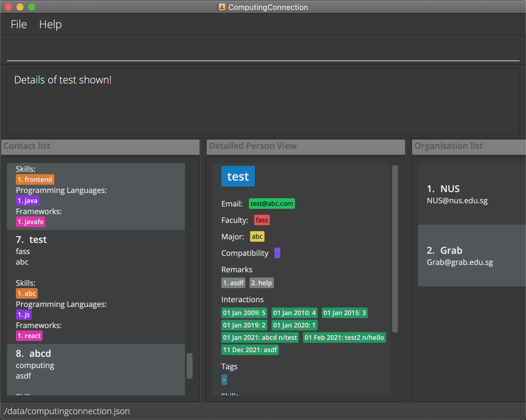This screenshot has width=526, height=420.
Task: Click the '1. java' language tag
Action: [28, 201]
